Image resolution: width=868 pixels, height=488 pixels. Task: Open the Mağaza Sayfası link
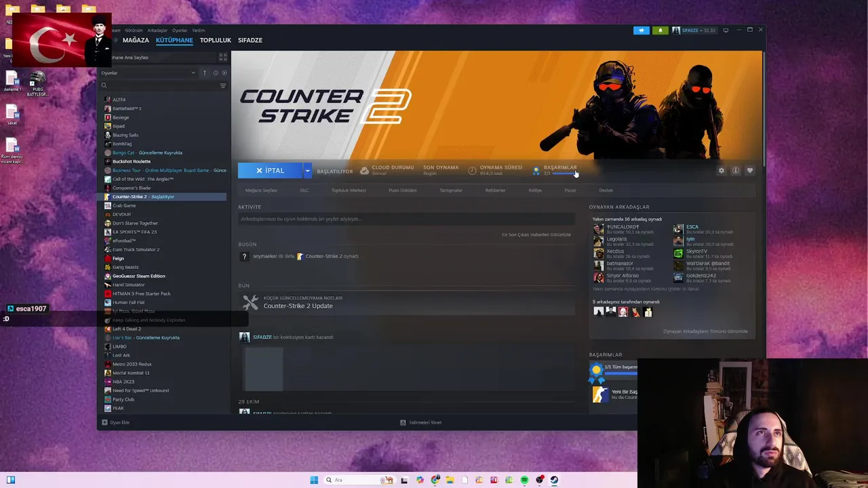coord(261,190)
